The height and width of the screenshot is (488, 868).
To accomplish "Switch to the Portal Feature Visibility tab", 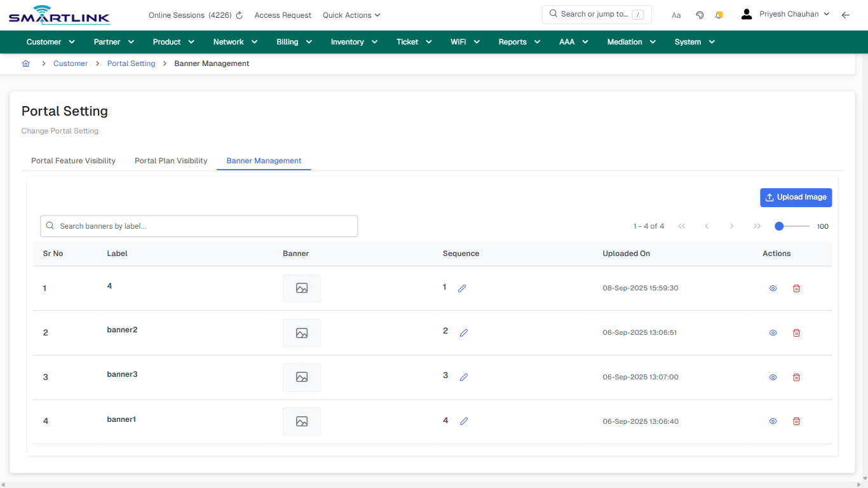I will click(73, 161).
